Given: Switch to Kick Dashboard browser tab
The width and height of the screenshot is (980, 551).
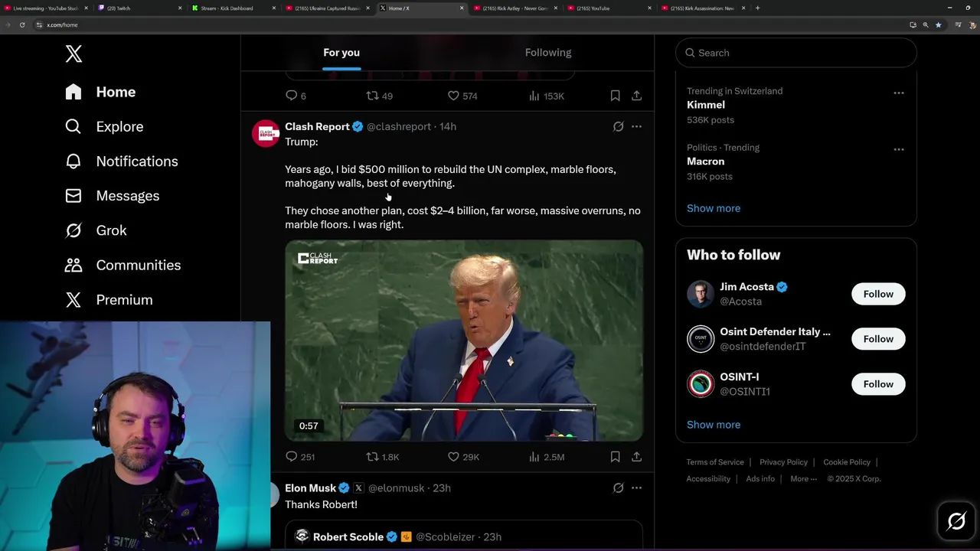Looking at the screenshot, I should [234, 8].
